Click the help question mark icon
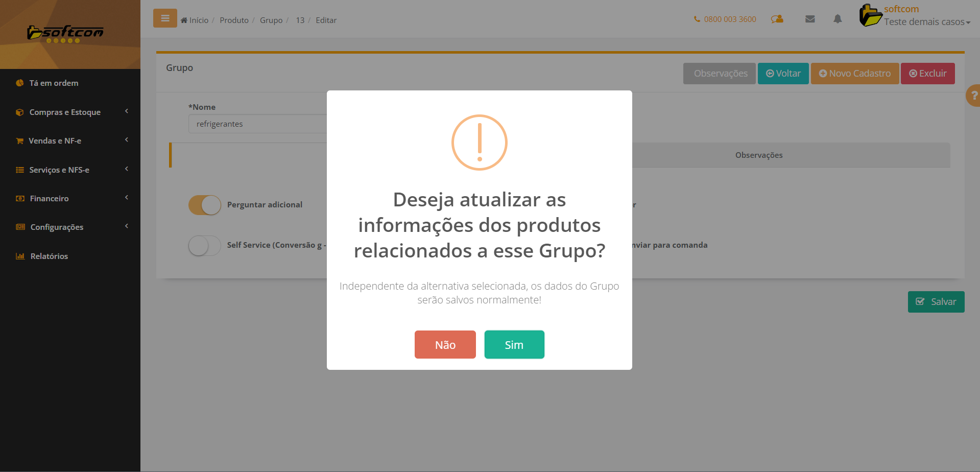Image resolution: width=980 pixels, height=472 pixels. [973, 96]
